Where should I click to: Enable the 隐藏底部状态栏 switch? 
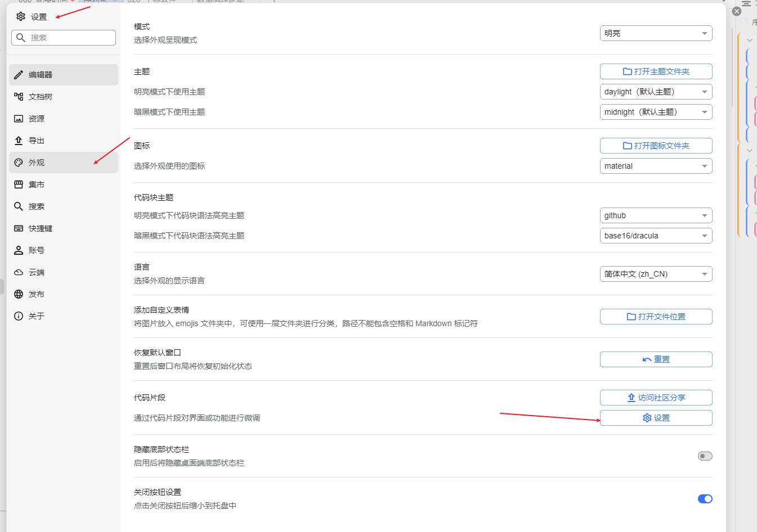(x=705, y=456)
